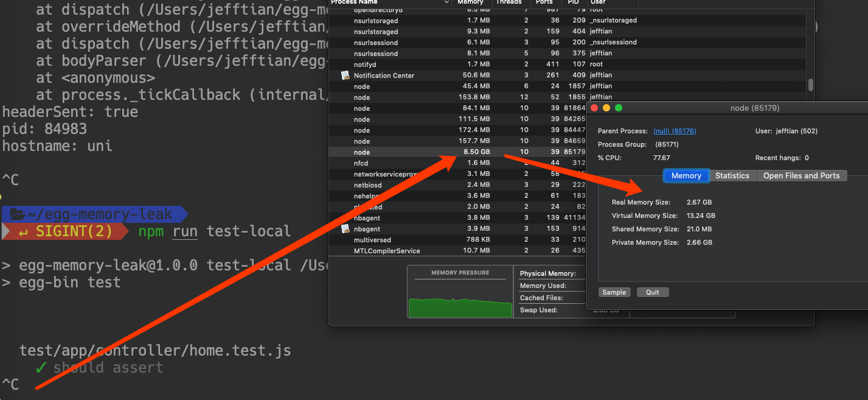Sort processes by the Memory column
Screen dimensions: 868x400
click(x=470, y=2)
